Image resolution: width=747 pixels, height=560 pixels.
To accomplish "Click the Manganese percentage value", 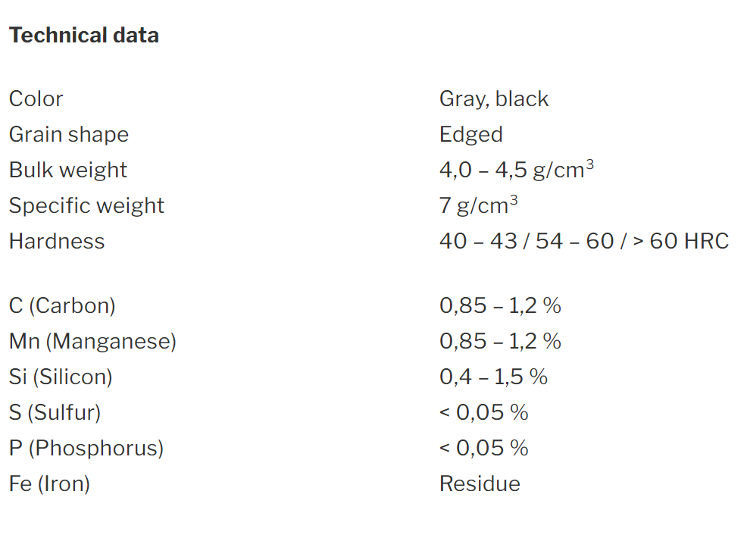I will [x=500, y=341].
